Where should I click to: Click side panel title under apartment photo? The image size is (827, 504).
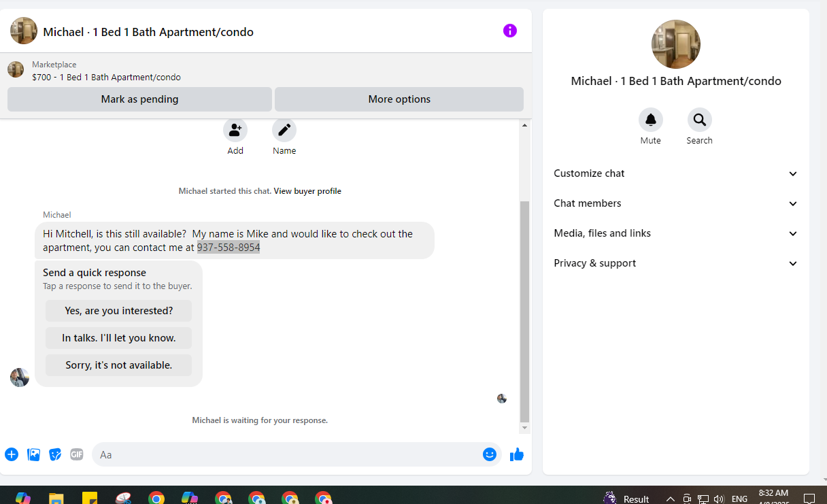[x=676, y=81]
